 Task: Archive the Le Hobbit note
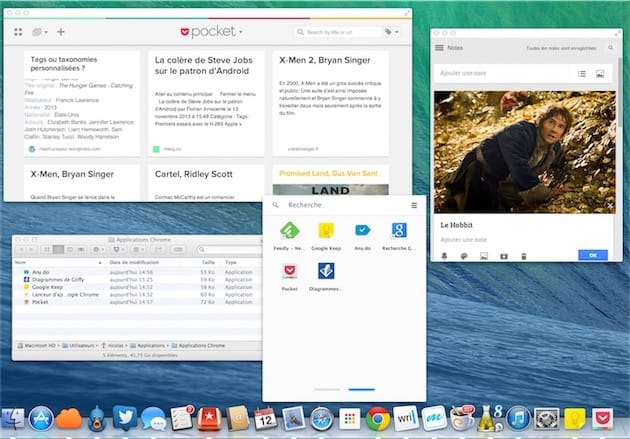pos(504,256)
